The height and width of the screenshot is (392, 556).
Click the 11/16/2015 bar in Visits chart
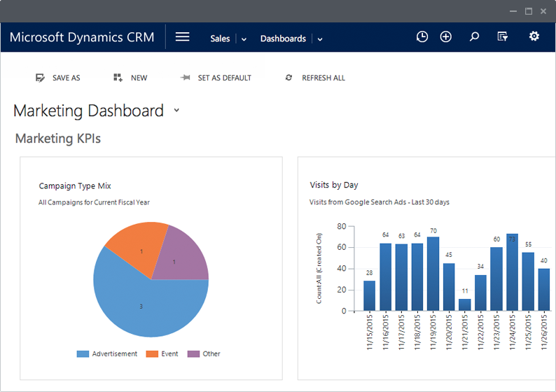(x=385, y=277)
